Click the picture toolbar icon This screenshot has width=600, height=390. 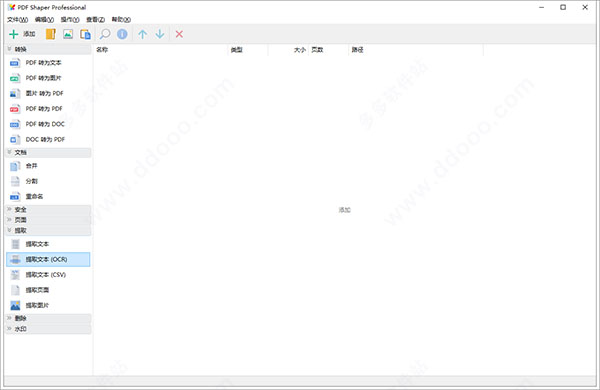pyautogui.click(x=68, y=34)
